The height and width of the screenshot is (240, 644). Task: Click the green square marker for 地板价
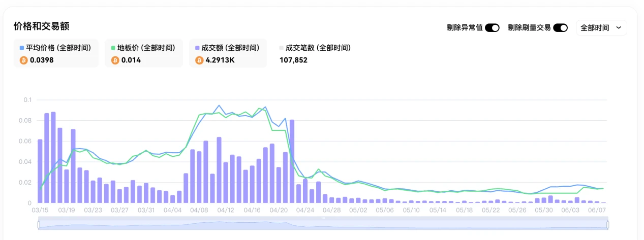tap(113, 48)
